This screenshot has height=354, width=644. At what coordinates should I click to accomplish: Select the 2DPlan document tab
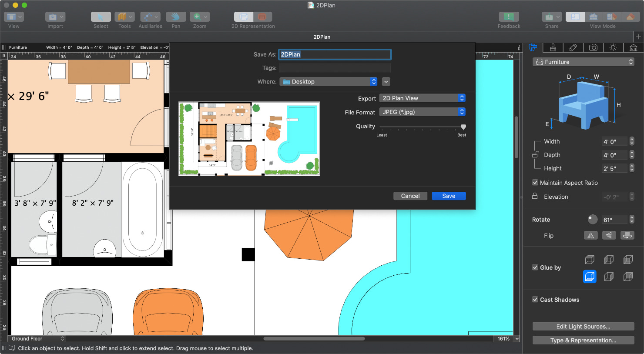pos(322,37)
